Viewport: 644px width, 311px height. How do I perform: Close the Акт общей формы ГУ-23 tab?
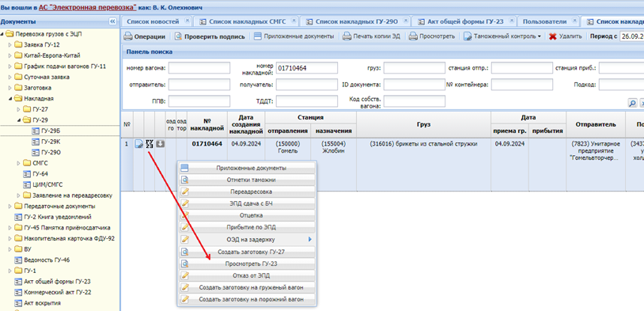coord(512,20)
